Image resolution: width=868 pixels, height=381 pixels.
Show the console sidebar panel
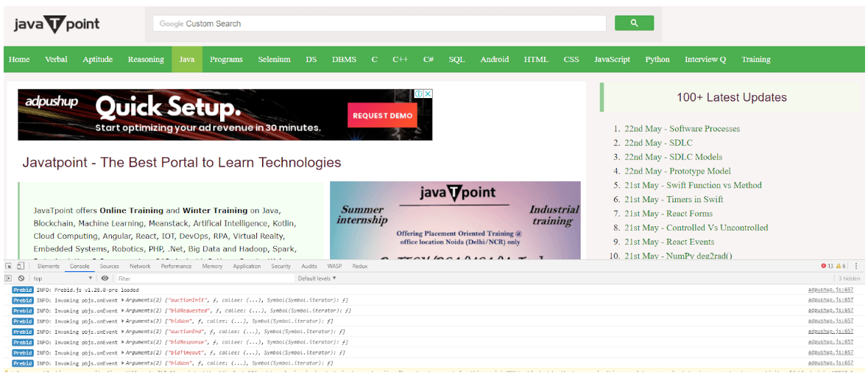[8, 279]
